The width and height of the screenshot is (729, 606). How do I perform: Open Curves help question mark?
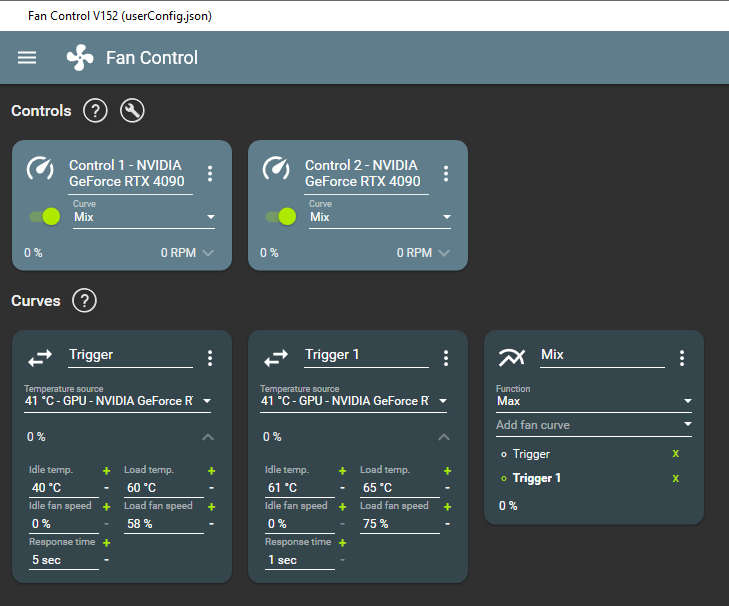[85, 300]
